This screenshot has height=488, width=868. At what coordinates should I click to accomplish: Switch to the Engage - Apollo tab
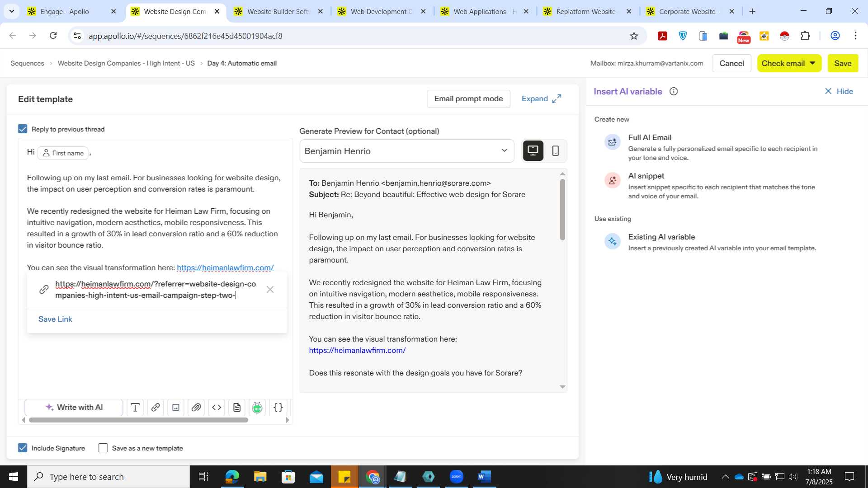(72, 11)
